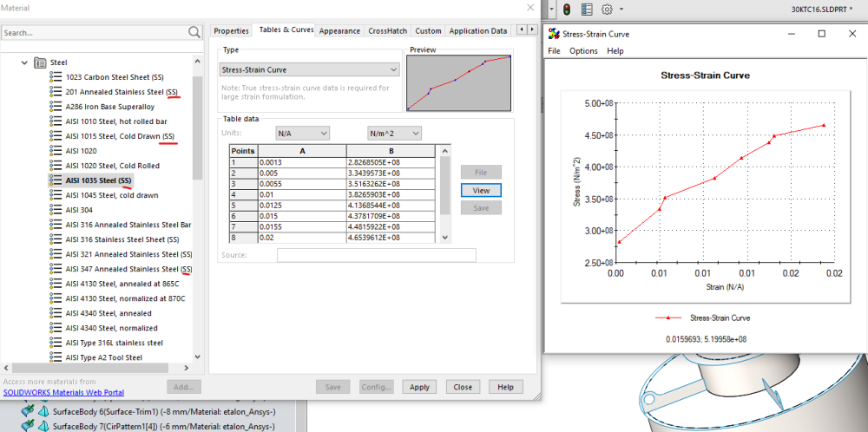This screenshot has width=868, height=432.
Task: Click the tab scroll right arrow
Action: pos(532,29)
